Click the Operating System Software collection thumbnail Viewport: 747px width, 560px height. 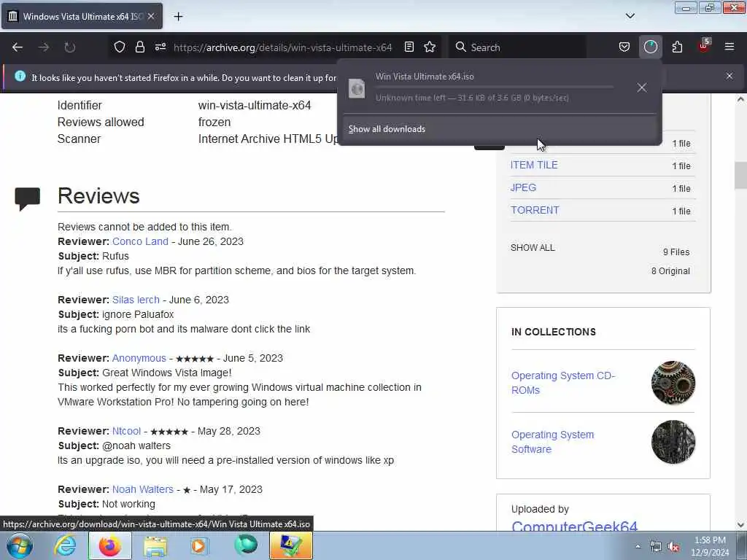tap(673, 442)
